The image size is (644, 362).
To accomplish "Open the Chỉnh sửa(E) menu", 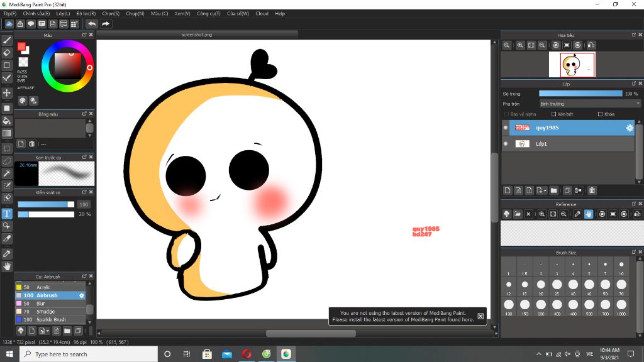I will coord(36,14).
